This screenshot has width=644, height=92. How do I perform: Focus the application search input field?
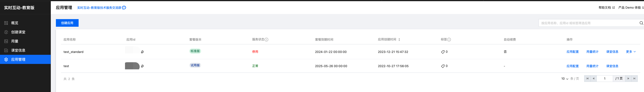[589, 23]
